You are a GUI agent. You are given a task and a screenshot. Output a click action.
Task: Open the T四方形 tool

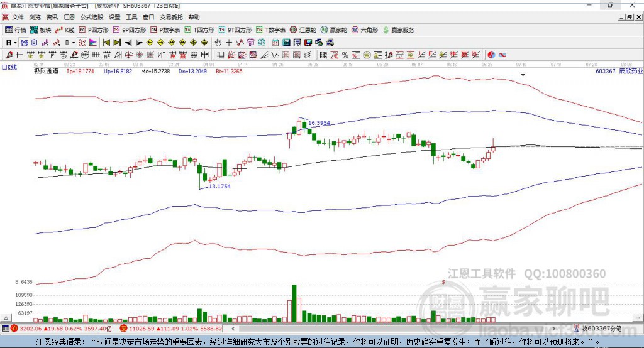pos(199,30)
